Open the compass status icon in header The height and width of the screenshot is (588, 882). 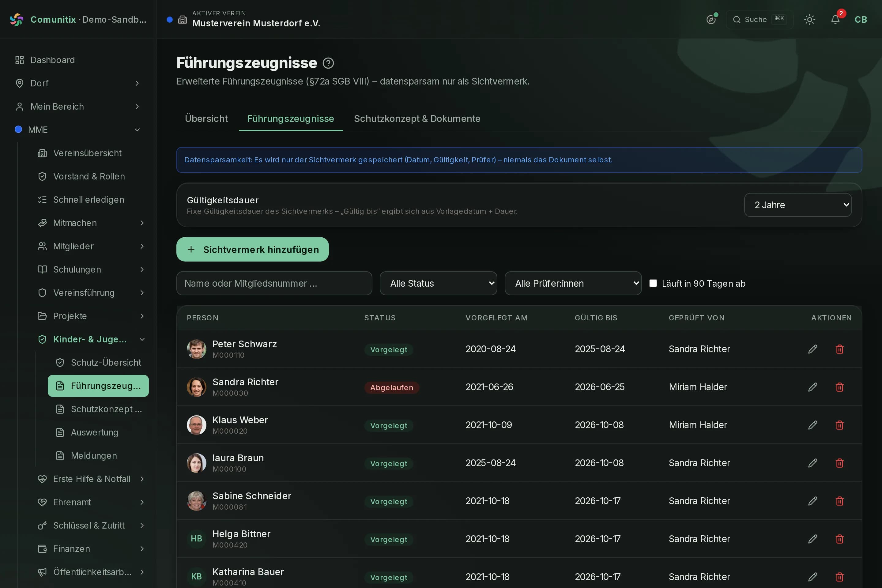(711, 20)
